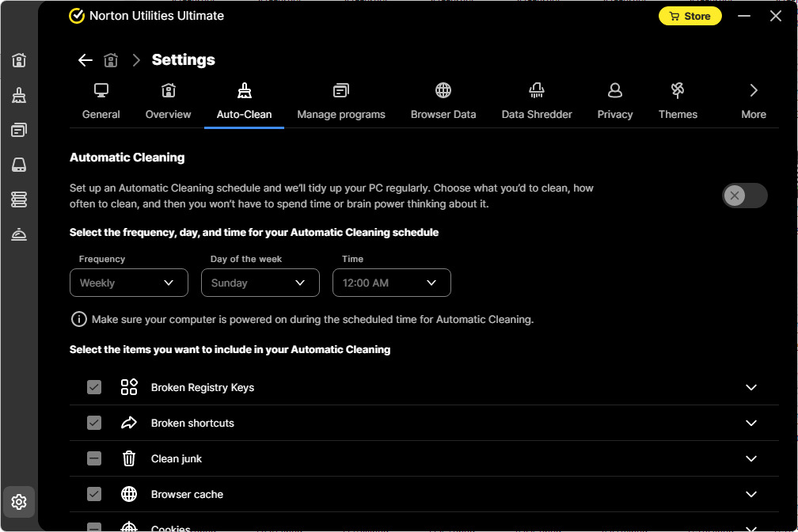Screen dimensions: 798x532
Task: Select the broom Cleaning icon in sidebar
Action: click(x=18, y=94)
